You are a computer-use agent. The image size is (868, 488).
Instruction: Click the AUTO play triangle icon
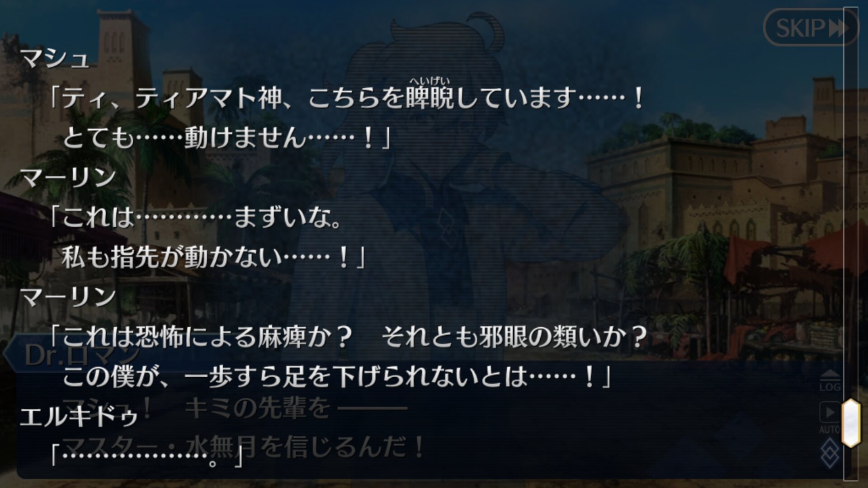click(830, 412)
